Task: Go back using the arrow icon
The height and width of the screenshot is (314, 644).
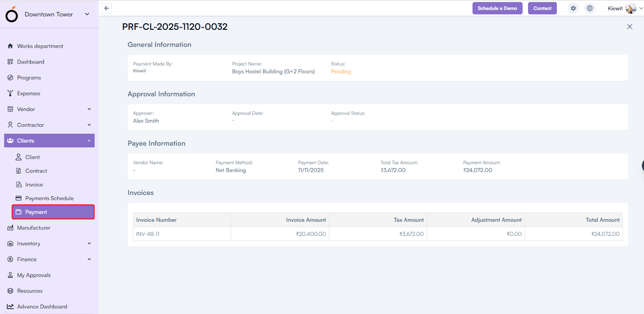Action: [x=107, y=8]
